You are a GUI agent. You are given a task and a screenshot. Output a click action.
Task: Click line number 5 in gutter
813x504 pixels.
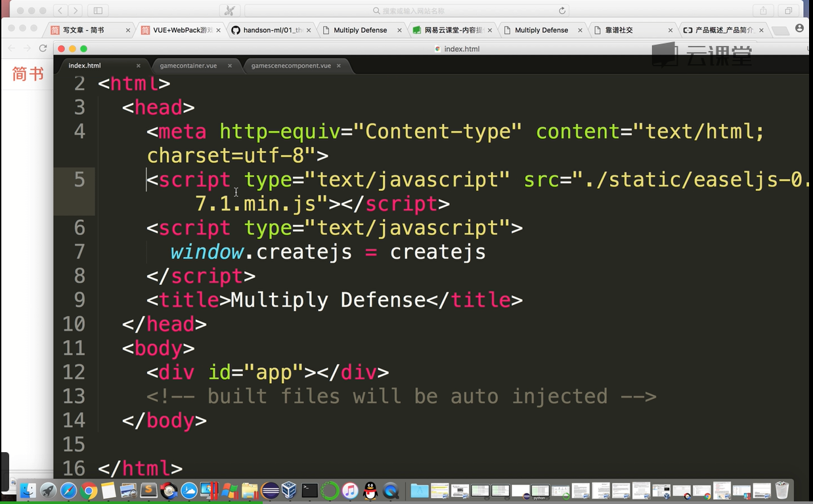[x=79, y=180]
